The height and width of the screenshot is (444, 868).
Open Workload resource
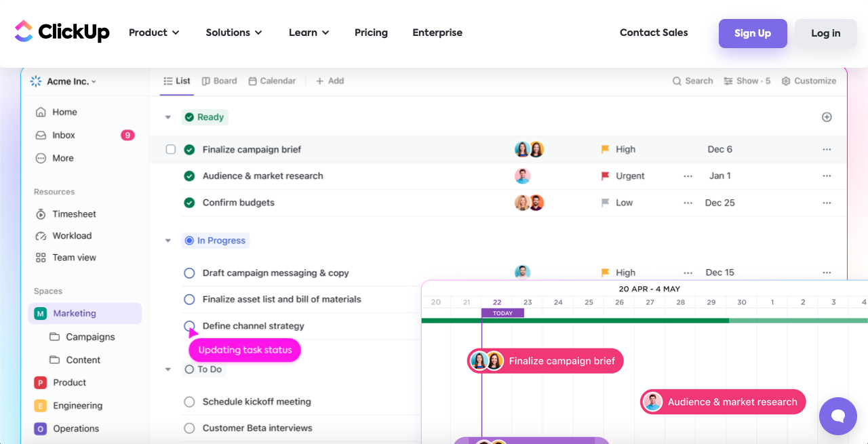point(64,236)
